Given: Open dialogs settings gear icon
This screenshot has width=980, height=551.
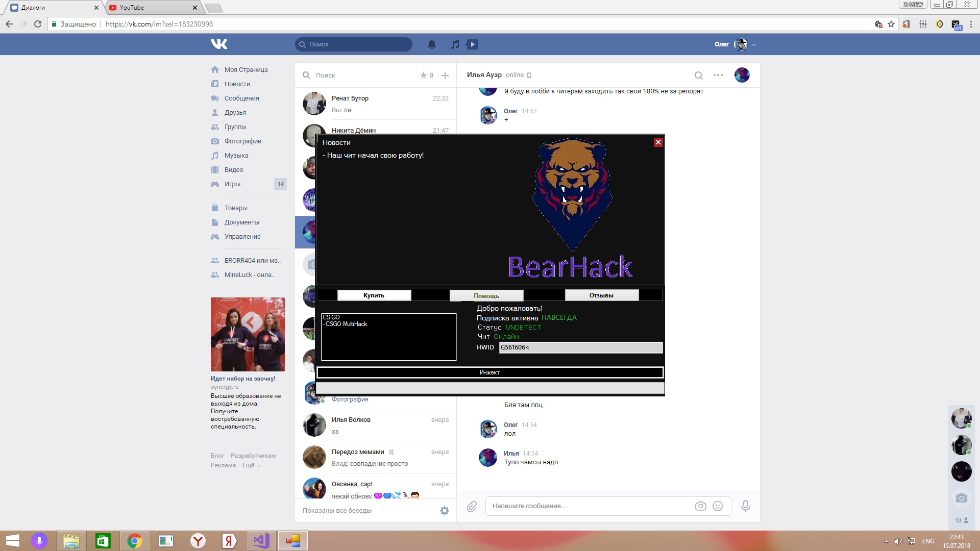Looking at the screenshot, I should pyautogui.click(x=445, y=511).
